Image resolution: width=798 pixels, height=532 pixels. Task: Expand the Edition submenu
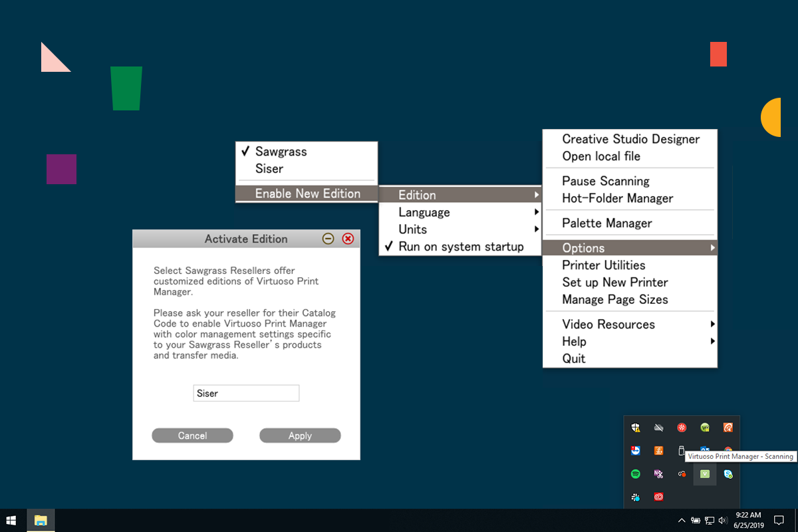pyautogui.click(x=461, y=195)
